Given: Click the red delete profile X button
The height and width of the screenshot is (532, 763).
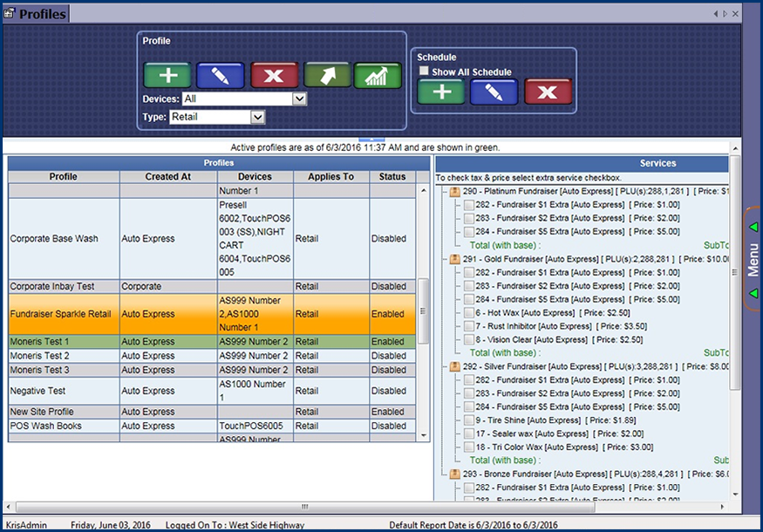Looking at the screenshot, I should click(x=274, y=76).
